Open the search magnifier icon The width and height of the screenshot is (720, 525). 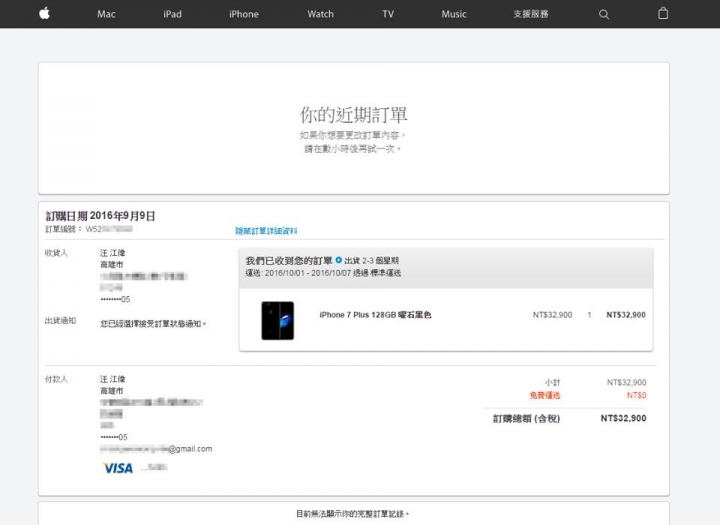(x=604, y=14)
